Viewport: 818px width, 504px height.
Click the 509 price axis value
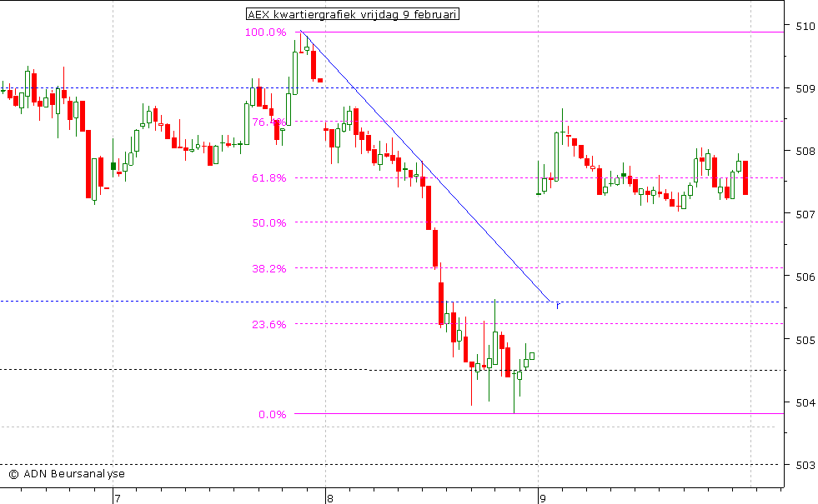(x=805, y=88)
